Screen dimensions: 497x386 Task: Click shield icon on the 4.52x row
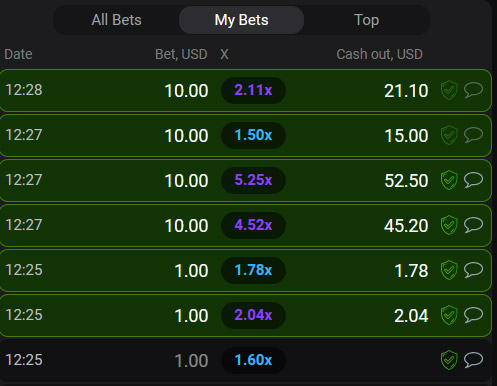(x=449, y=225)
